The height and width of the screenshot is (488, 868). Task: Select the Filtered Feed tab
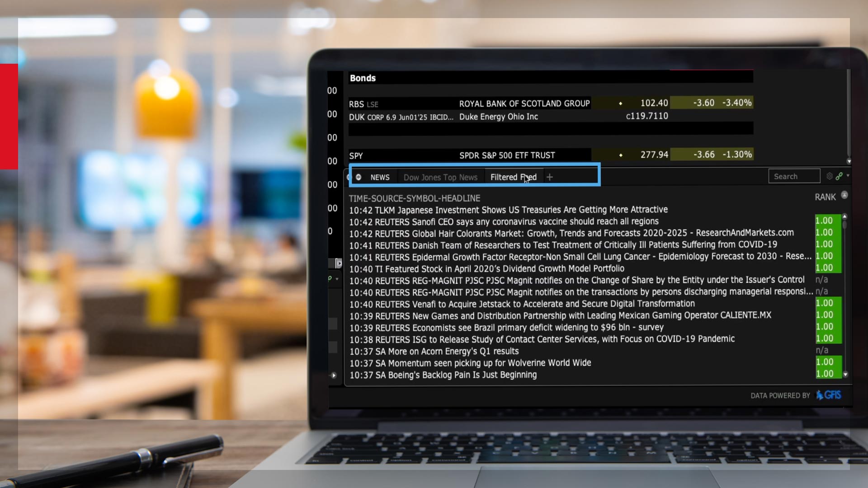513,177
